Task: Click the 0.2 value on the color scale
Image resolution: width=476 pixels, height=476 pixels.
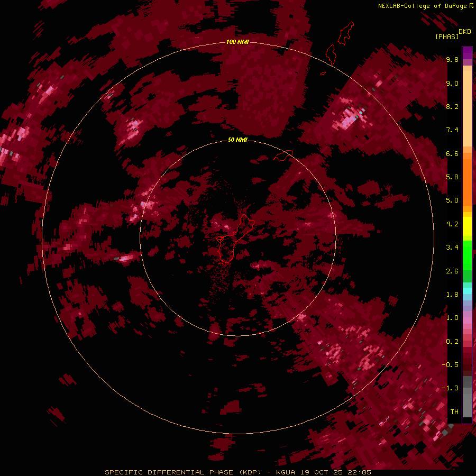Action: tap(452, 342)
